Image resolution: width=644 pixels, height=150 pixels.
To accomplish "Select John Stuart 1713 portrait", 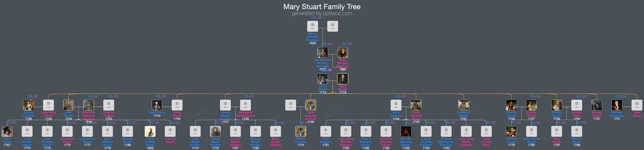I will click(x=322, y=79).
